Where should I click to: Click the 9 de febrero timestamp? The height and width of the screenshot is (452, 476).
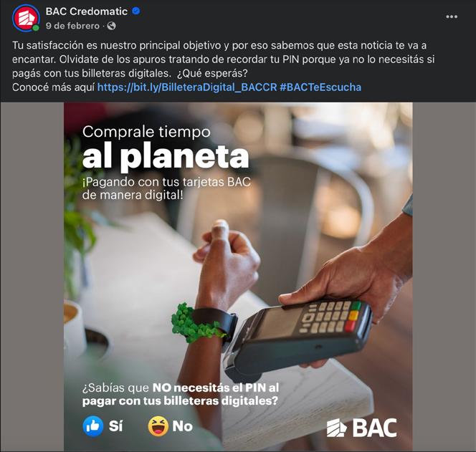point(72,26)
